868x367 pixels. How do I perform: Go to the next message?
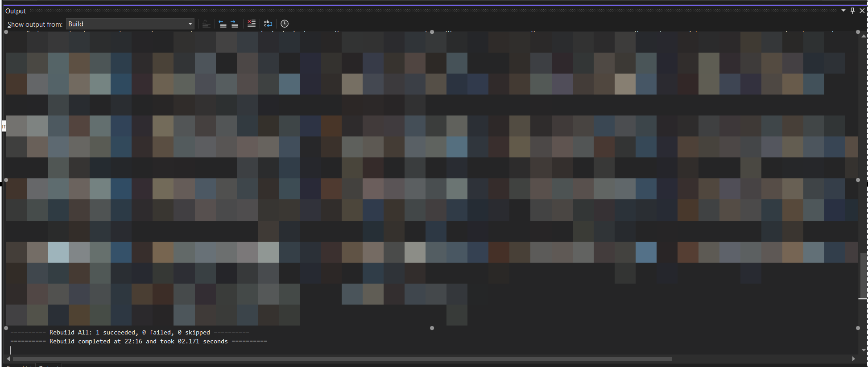pos(235,24)
